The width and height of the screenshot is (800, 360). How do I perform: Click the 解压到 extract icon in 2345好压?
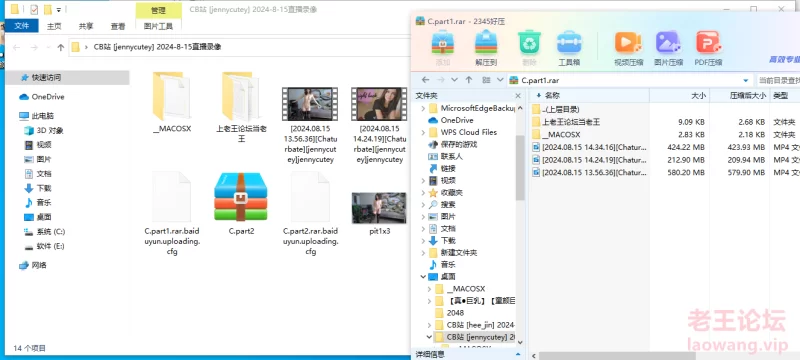click(x=486, y=48)
